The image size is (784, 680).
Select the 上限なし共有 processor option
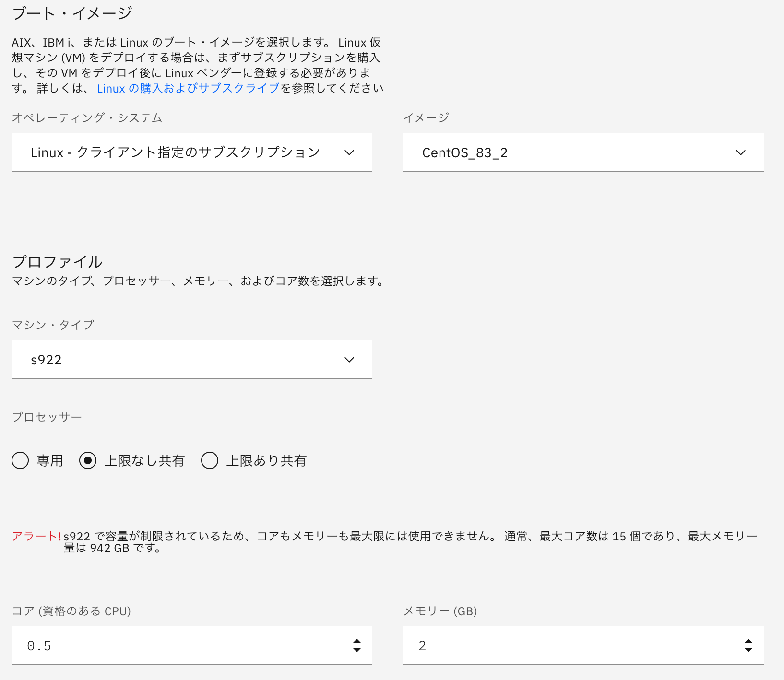[88, 460]
